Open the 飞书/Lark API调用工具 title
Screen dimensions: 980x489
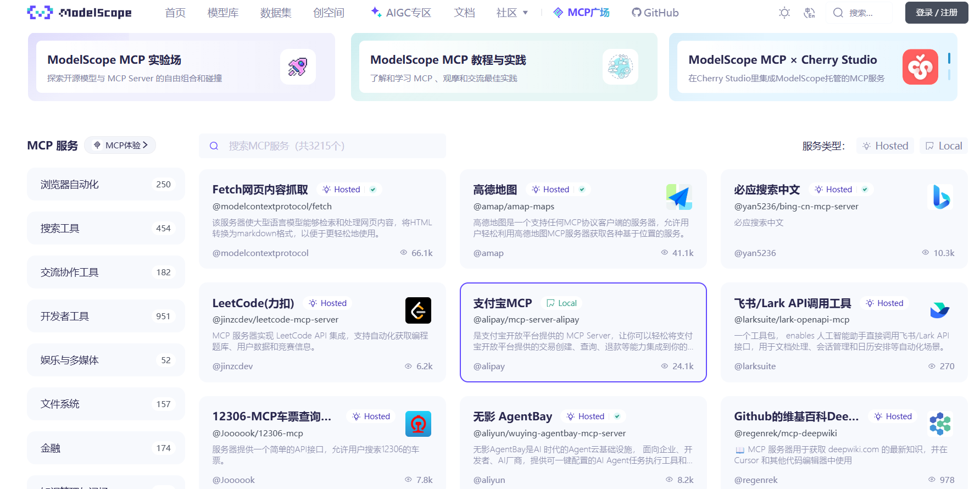tap(793, 303)
